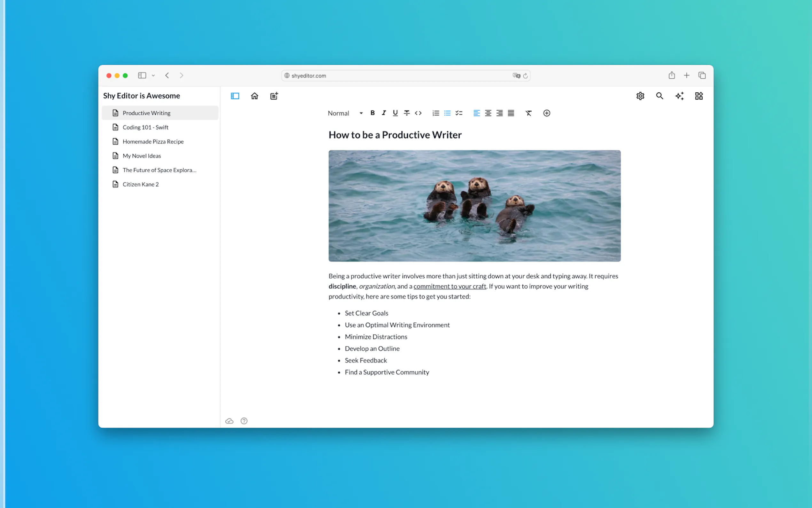
Task: Open Coding 101 - Swift document
Action: click(x=145, y=127)
